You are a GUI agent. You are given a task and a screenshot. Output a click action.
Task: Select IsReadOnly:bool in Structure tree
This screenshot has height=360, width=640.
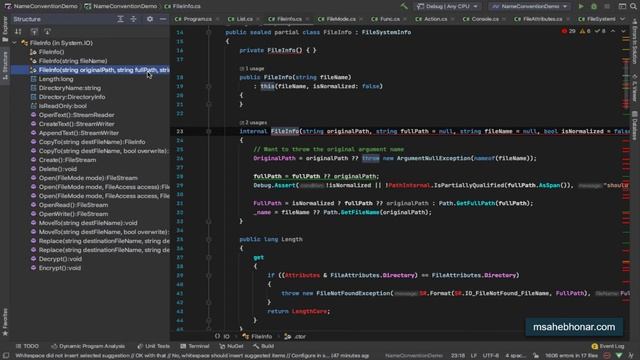tap(63, 106)
